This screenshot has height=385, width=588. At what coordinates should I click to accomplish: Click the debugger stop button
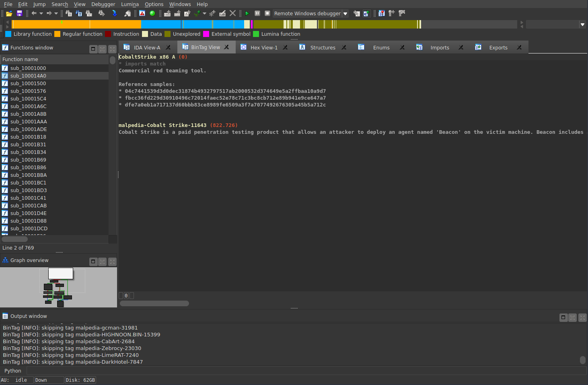(267, 13)
